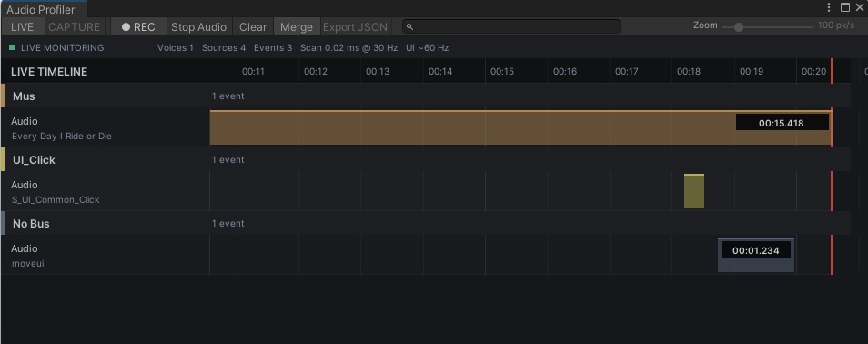Screen dimensions: 868x344
Task: Click the 00:15 timeline tick
Action: [502, 72]
